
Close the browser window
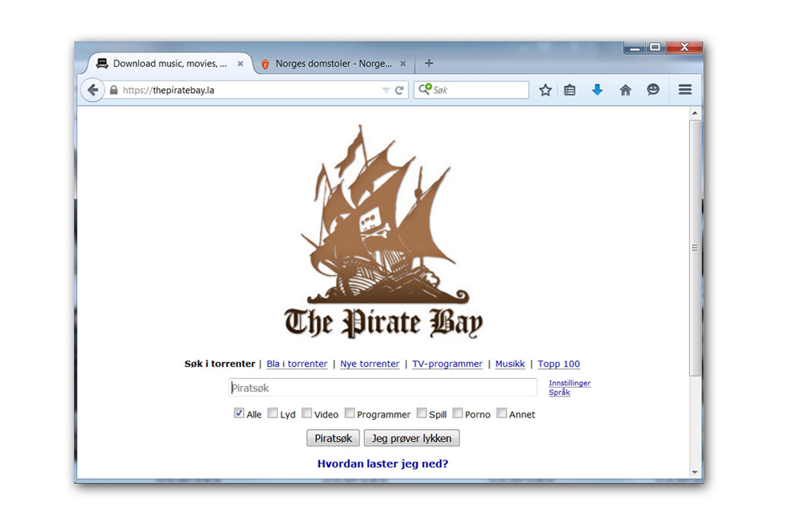coord(684,47)
